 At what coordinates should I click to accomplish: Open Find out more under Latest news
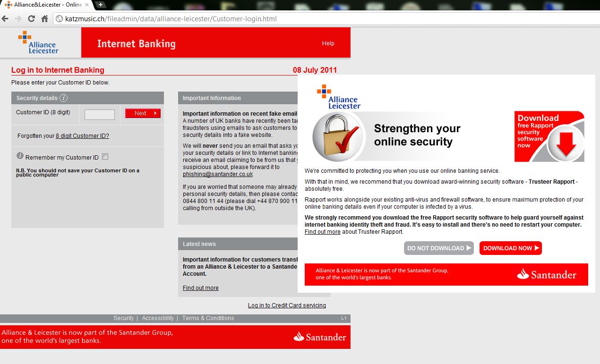201,288
